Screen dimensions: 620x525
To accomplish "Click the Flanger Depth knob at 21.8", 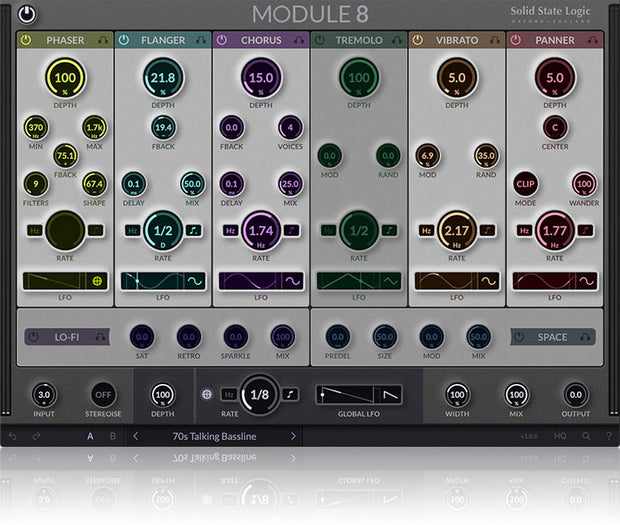I will click(163, 78).
